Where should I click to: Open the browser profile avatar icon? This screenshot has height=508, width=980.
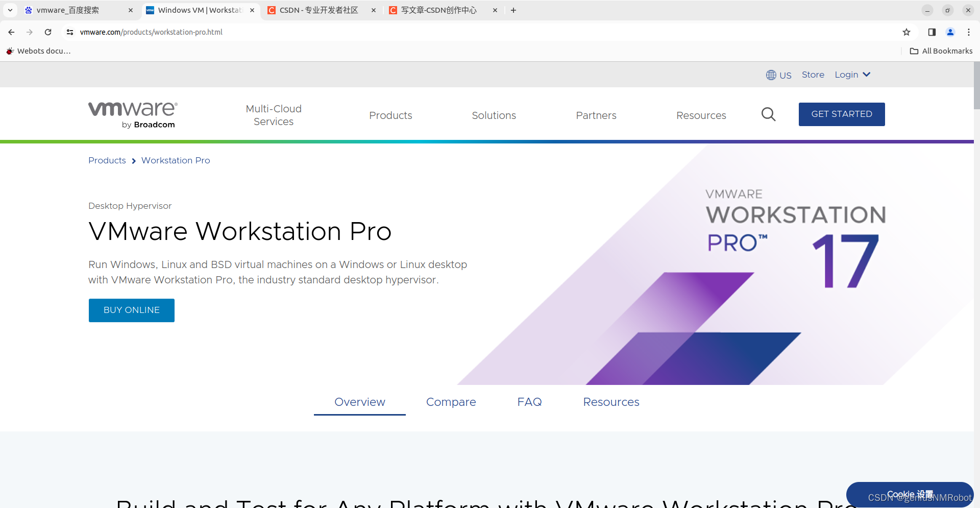(x=950, y=32)
